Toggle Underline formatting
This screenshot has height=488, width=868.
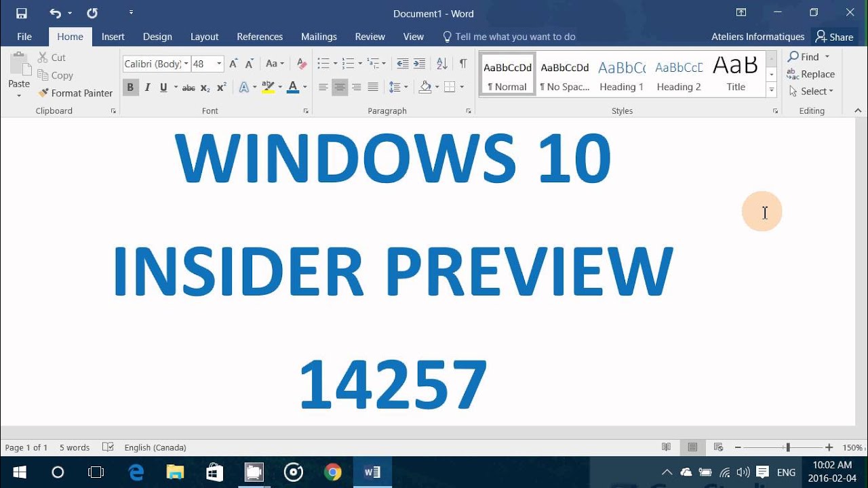tap(163, 87)
